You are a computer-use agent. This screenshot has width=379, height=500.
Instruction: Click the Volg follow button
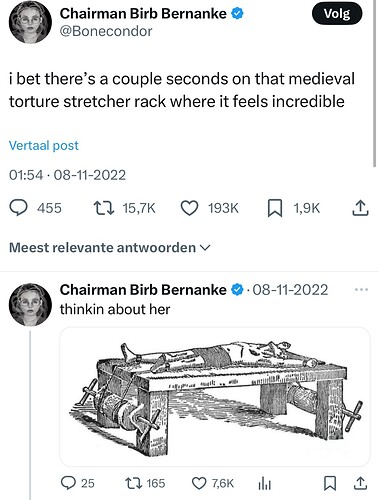[x=337, y=14]
